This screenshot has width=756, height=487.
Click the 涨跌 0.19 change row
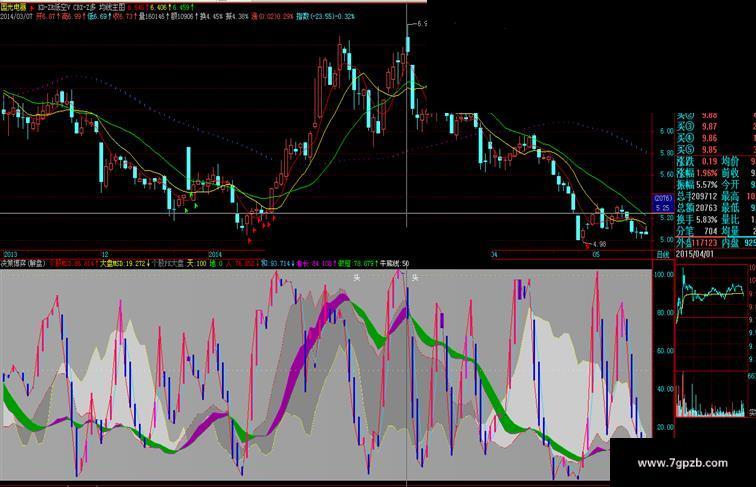pos(697,162)
